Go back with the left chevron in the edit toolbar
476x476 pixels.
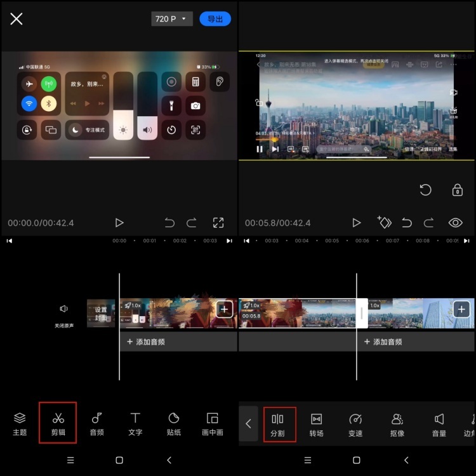(248, 423)
